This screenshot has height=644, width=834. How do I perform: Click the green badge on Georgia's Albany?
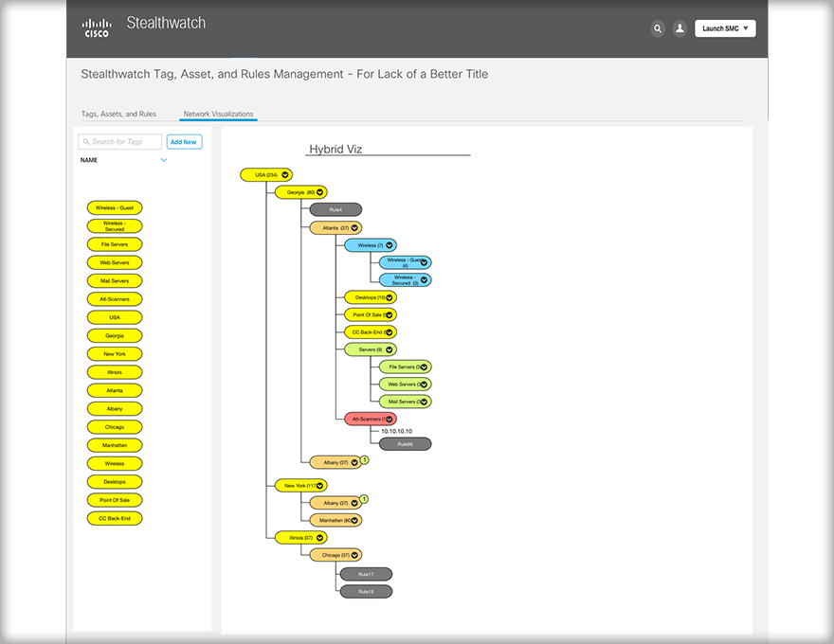point(364,459)
